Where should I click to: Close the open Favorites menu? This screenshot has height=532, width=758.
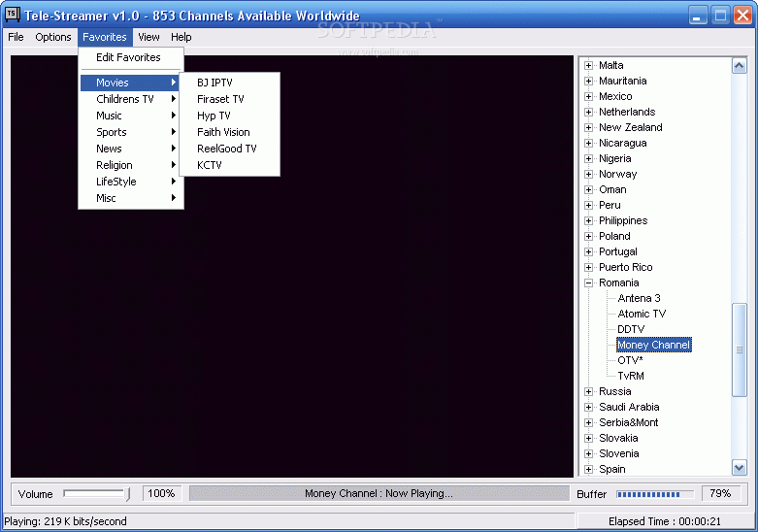point(105,37)
